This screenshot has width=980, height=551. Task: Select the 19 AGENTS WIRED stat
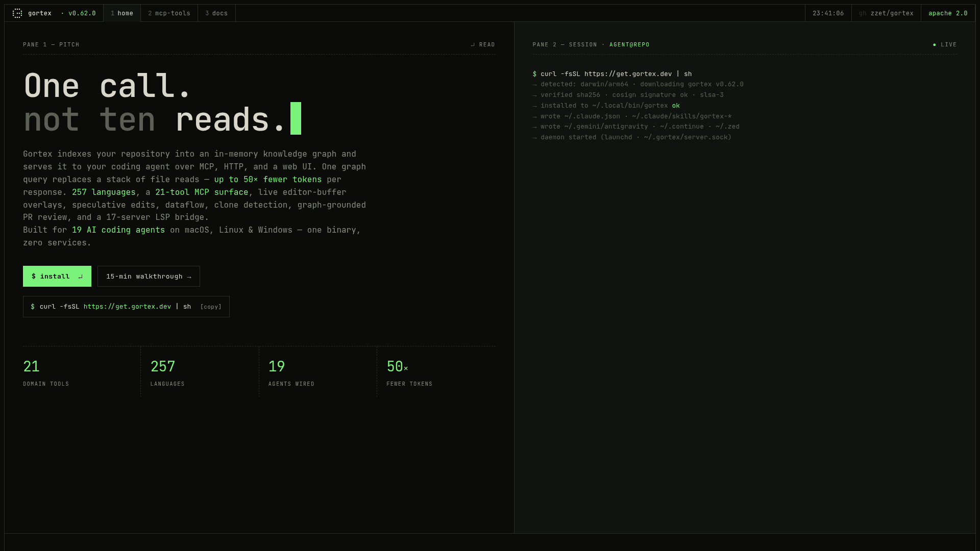coord(318,372)
